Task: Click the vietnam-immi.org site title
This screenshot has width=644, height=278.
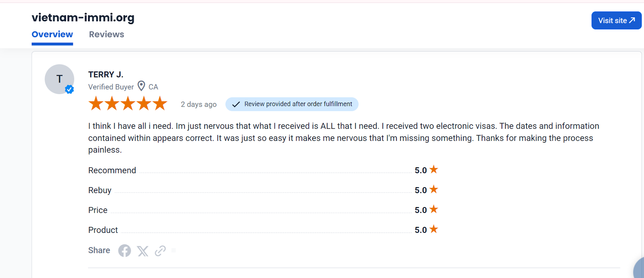Action: coord(83,18)
